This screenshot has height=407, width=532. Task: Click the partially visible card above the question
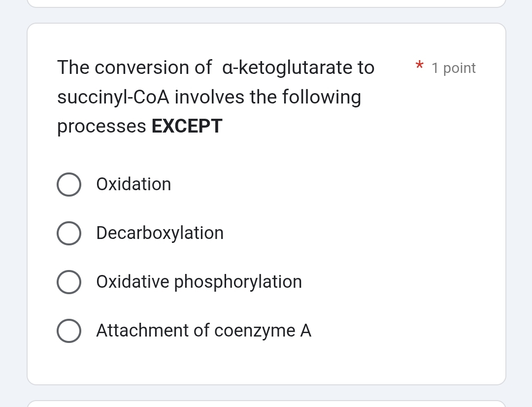(x=266, y=4)
